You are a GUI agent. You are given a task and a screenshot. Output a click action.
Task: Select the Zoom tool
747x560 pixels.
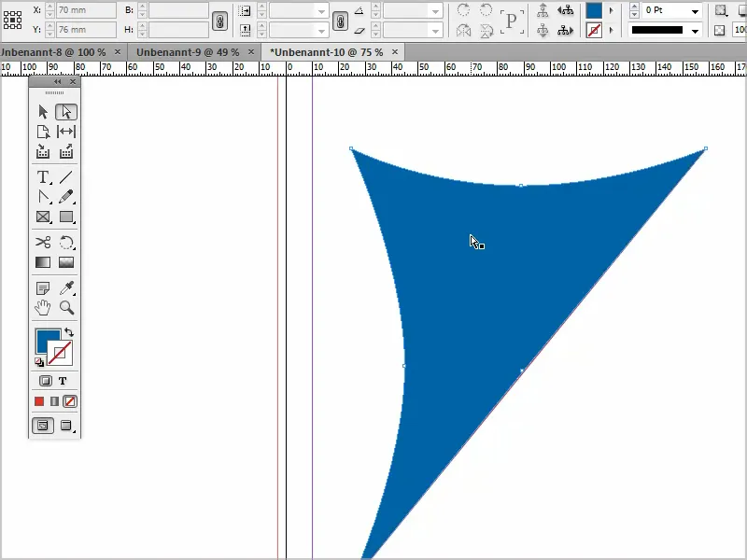[x=66, y=308]
